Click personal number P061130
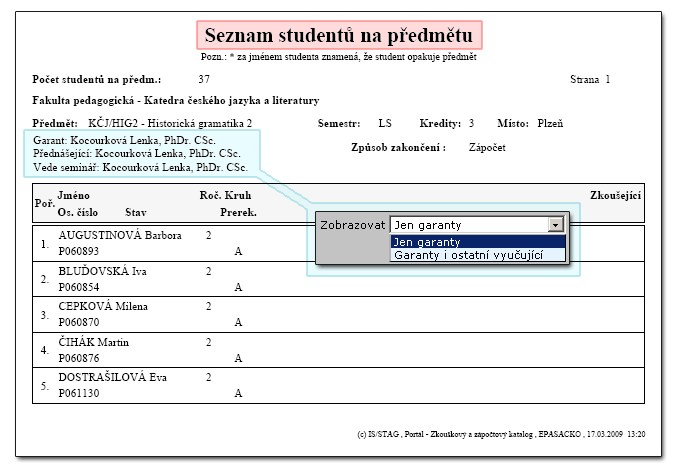 (x=79, y=393)
